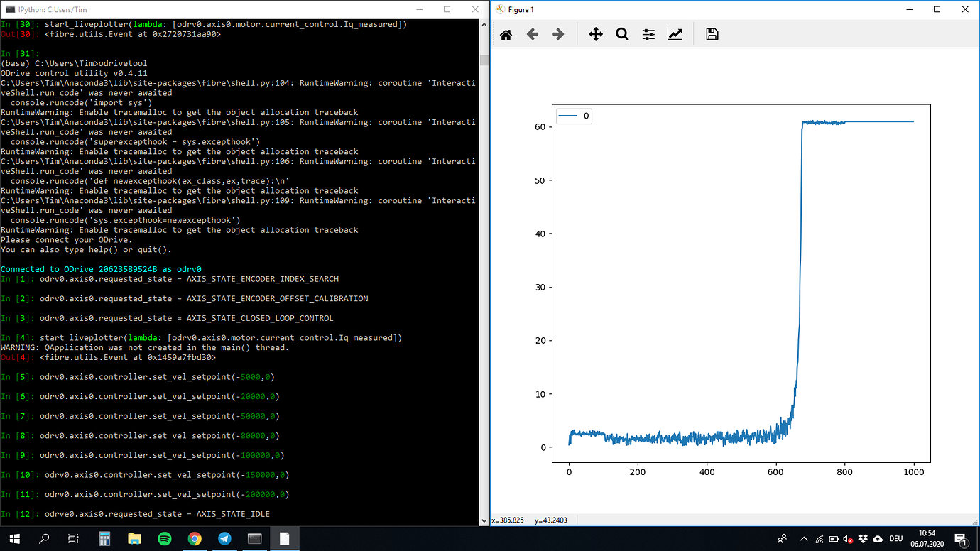The width and height of the screenshot is (980, 551).
Task: Click the In [31]: prompt in the console
Action: coord(21,53)
